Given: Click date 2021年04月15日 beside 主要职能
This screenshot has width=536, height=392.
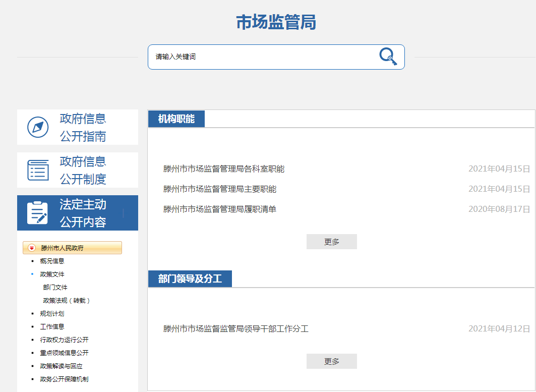Looking at the screenshot, I should (x=499, y=189).
